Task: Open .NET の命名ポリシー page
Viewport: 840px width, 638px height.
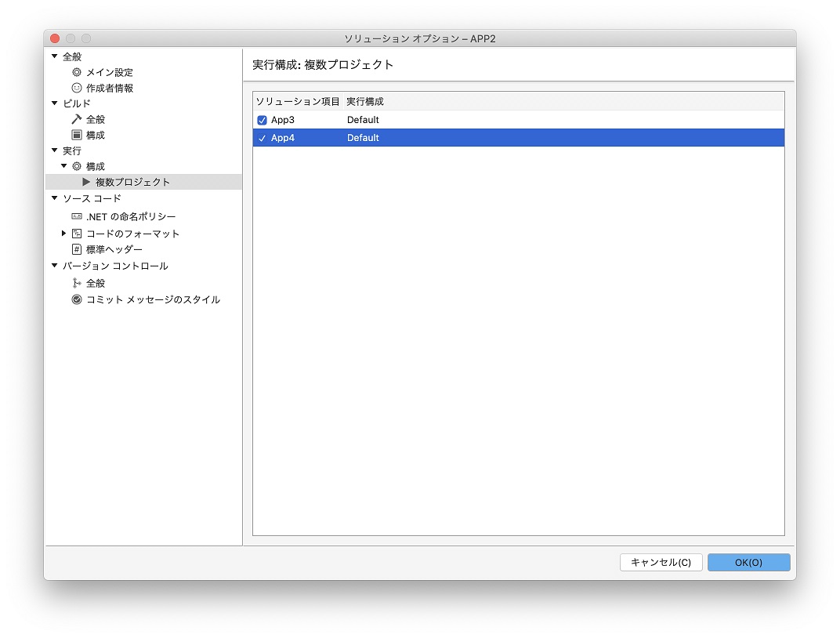Action: [131, 217]
